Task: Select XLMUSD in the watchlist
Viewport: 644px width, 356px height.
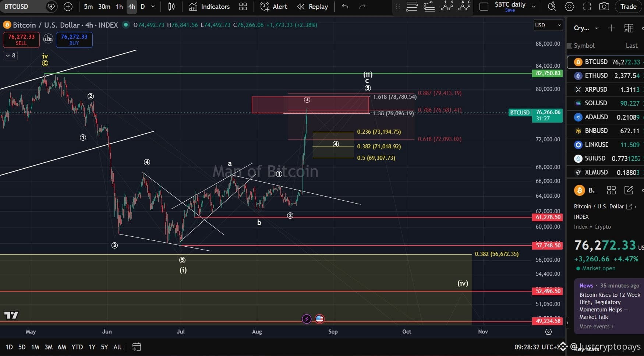Action: (605, 172)
